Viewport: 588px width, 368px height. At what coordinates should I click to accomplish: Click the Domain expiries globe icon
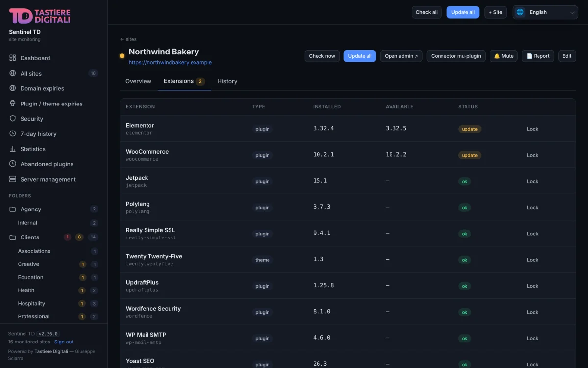click(x=13, y=88)
